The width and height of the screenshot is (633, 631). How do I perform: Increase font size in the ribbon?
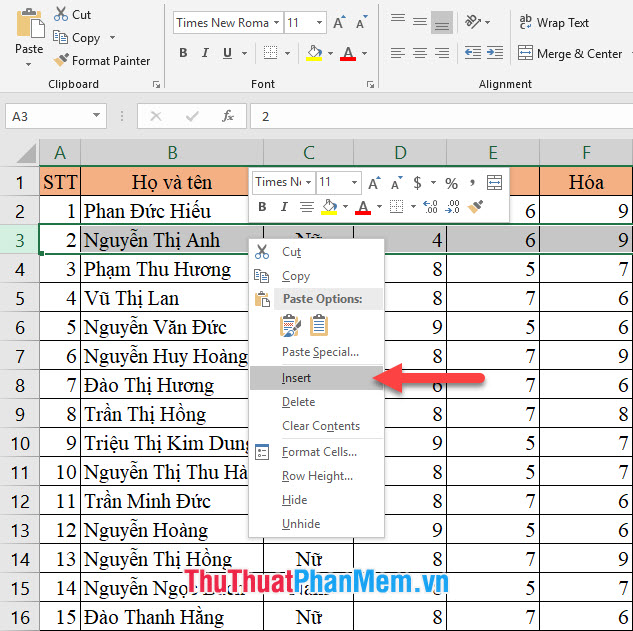(339, 23)
